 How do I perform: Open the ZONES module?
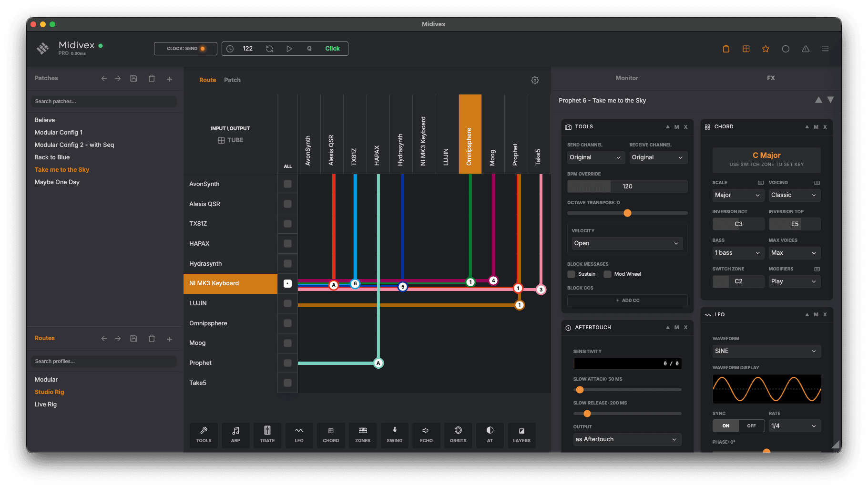[363, 435]
